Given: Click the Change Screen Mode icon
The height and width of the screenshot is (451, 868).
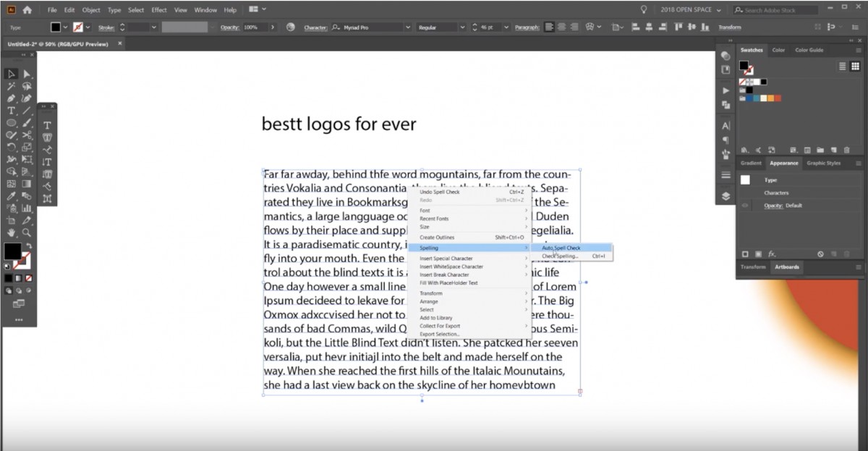Looking at the screenshot, I should [19, 304].
